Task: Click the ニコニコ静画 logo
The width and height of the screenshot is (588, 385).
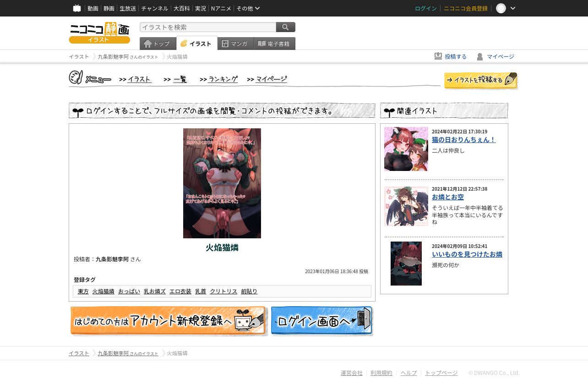Action: click(x=99, y=33)
